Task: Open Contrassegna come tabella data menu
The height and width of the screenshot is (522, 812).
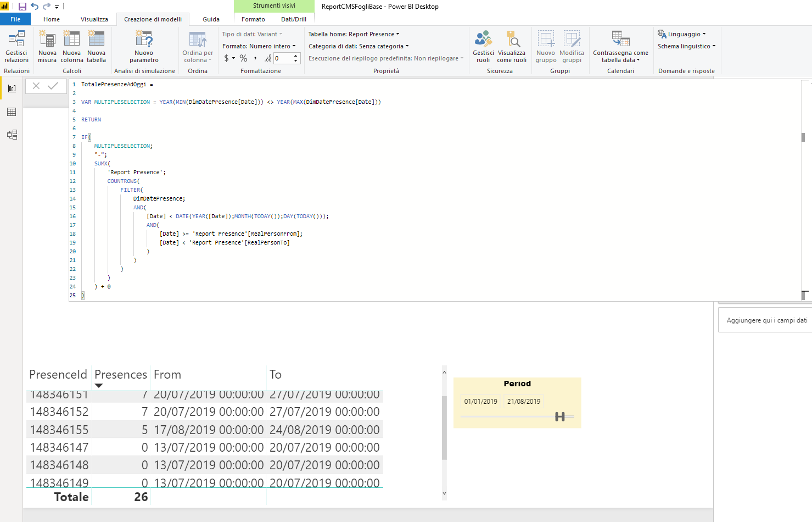Action: (x=620, y=47)
